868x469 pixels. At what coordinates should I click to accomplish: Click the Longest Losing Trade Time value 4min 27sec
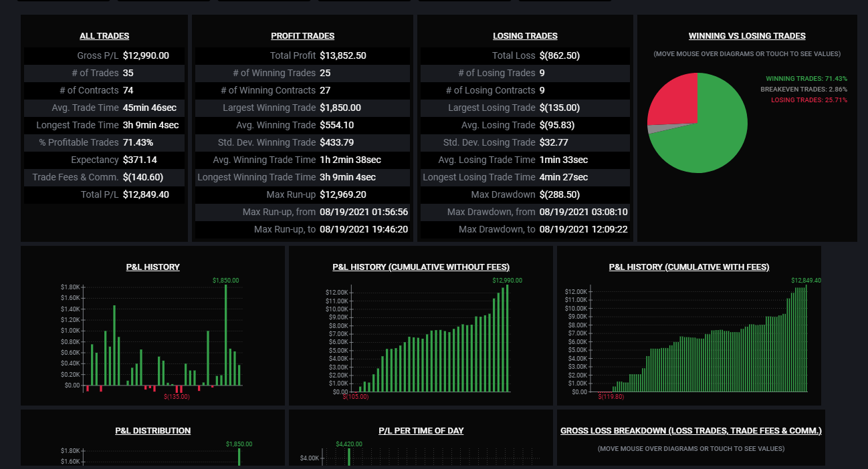point(564,177)
